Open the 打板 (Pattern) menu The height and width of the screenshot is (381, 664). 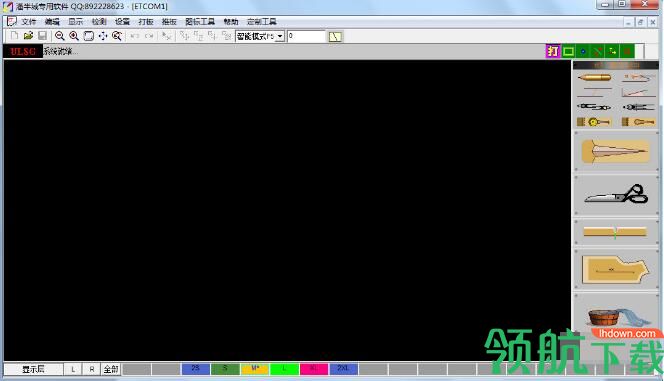click(145, 22)
